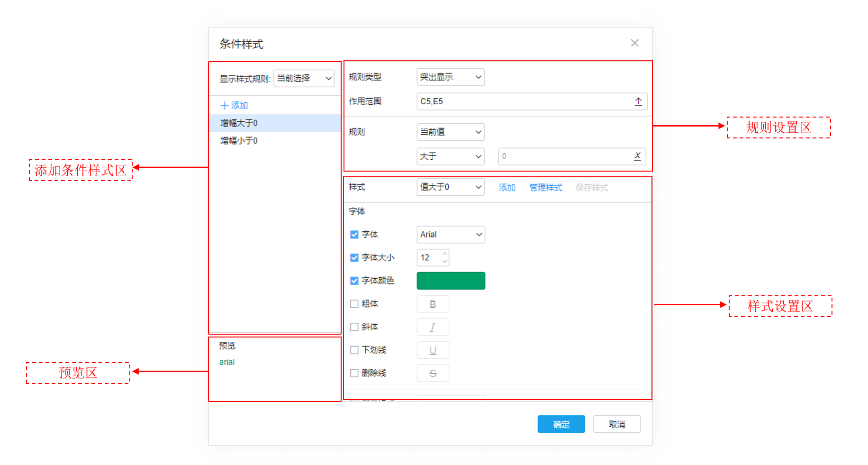Click the 取消 button
This screenshot has width=868, height=465.
tap(617, 424)
